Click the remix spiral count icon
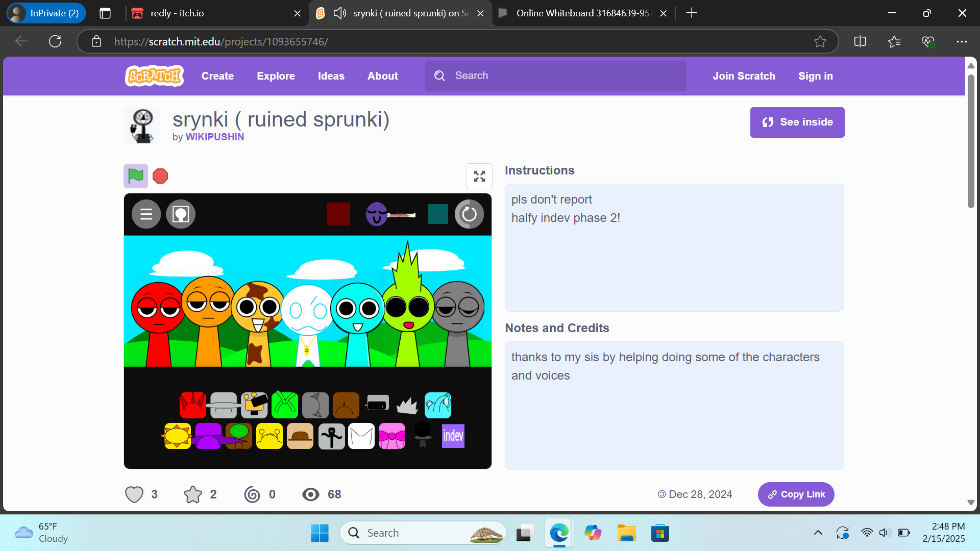Screen dimensions: 980x551 point(252,494)
